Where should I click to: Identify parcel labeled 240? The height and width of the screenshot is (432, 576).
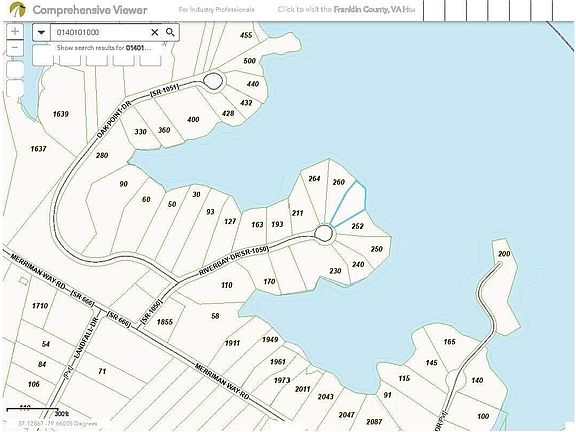coord(358,264)
